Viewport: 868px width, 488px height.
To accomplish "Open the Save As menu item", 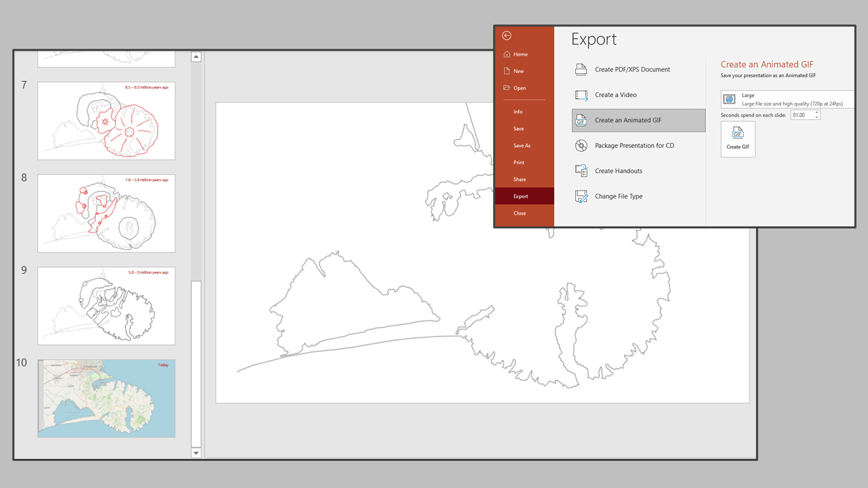I will click(521, 145).
